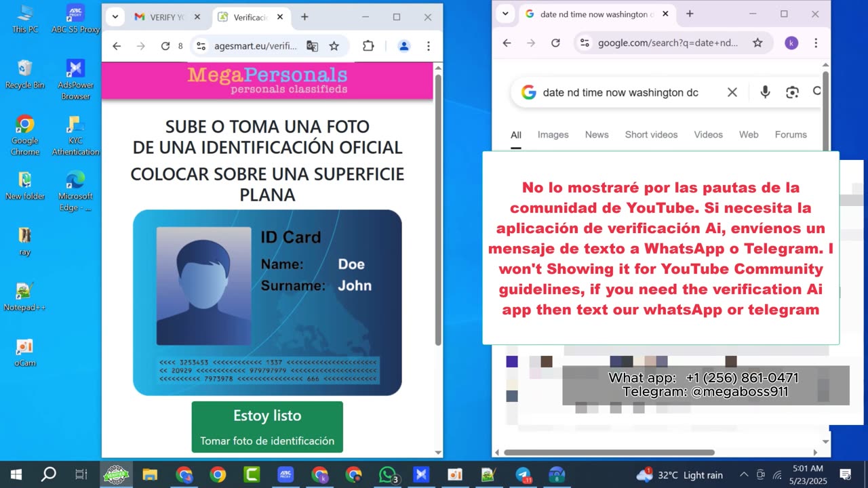Image resolution: width=868 pixels, height=488 pixels.
Task: Click the Estoy listo green button
Action: [x=267, y=427]
